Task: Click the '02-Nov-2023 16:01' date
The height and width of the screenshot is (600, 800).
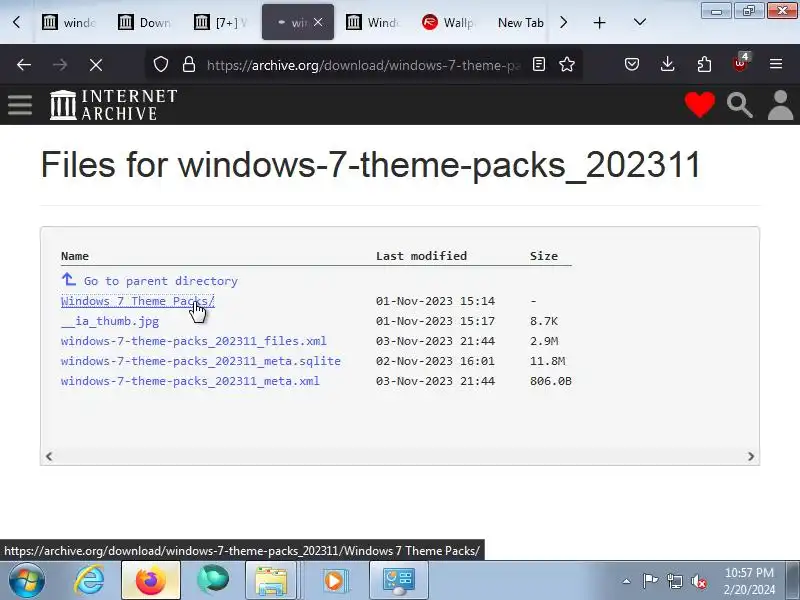Action: click(435, 361)
